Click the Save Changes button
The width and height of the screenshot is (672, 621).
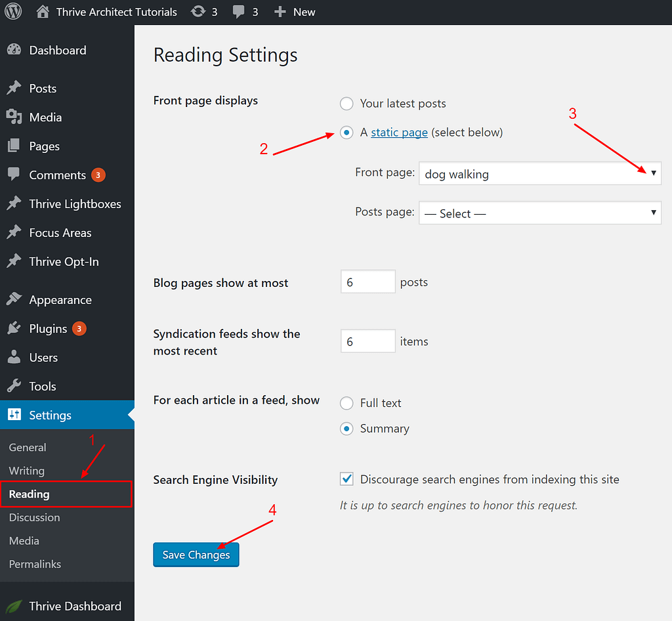pos(196,555)
